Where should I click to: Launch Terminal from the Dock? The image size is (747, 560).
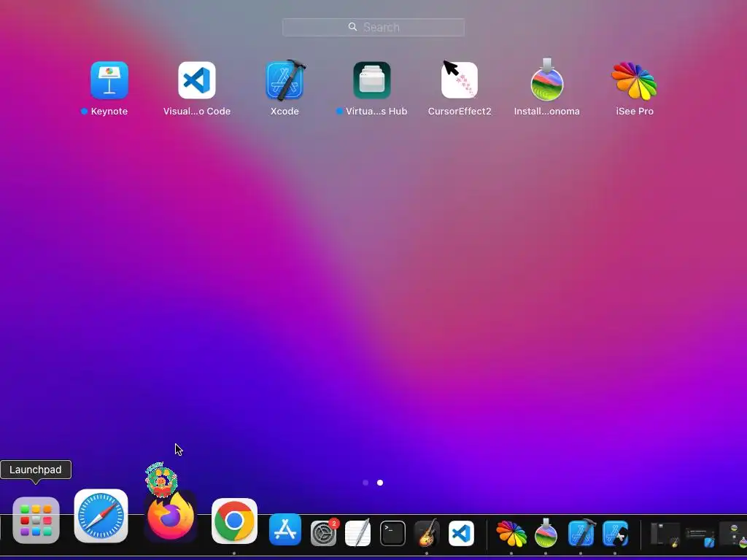pyautogui.click(x=392, y=533)
